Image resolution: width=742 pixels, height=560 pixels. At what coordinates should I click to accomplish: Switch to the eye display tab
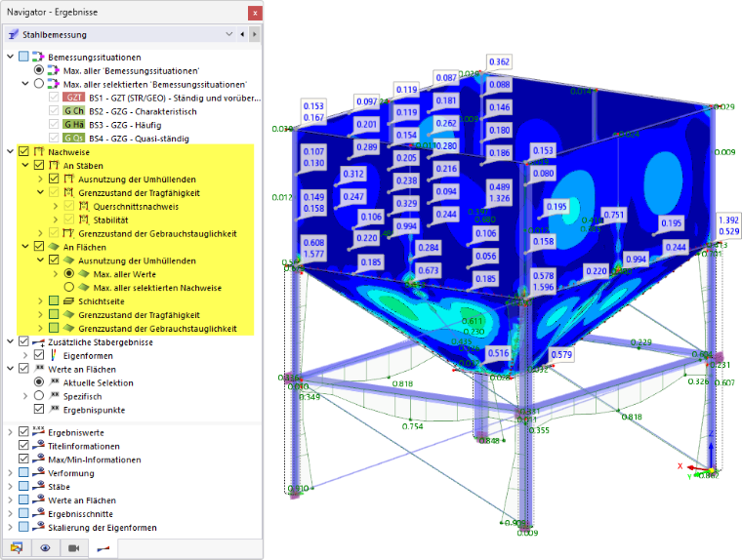(46, 548)
